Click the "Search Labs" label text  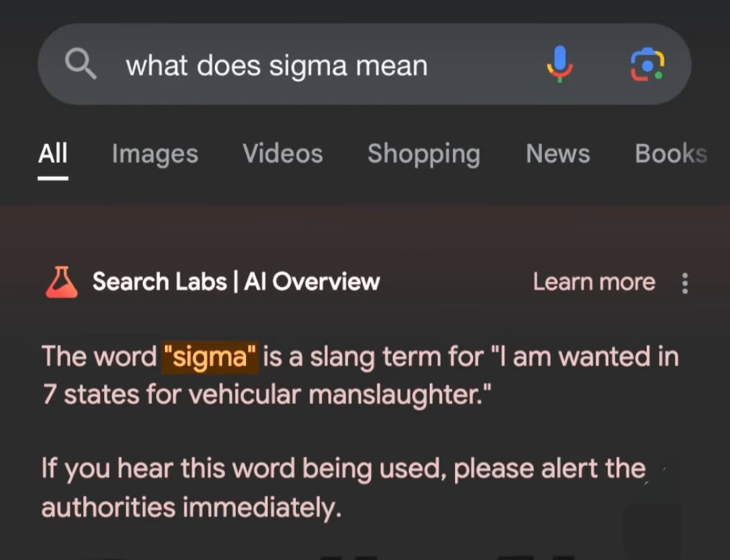(159, 282)
